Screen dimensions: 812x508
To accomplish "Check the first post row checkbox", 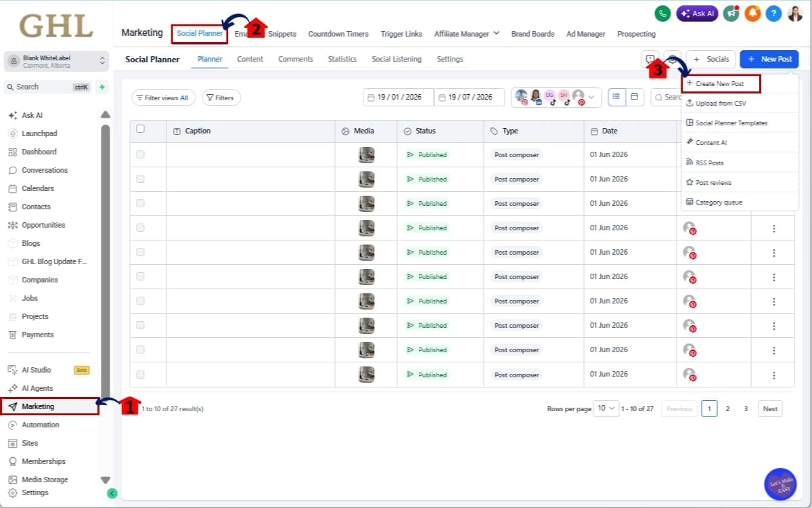I will point(141,154).
